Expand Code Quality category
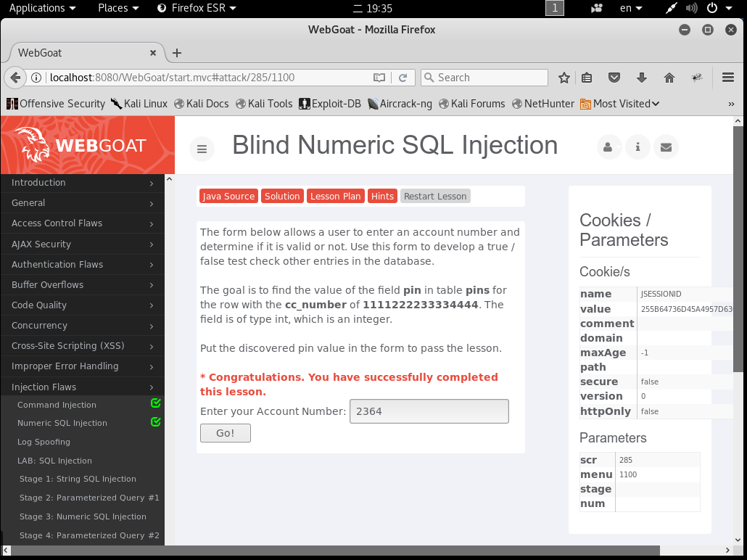 [x=83, y=305]
